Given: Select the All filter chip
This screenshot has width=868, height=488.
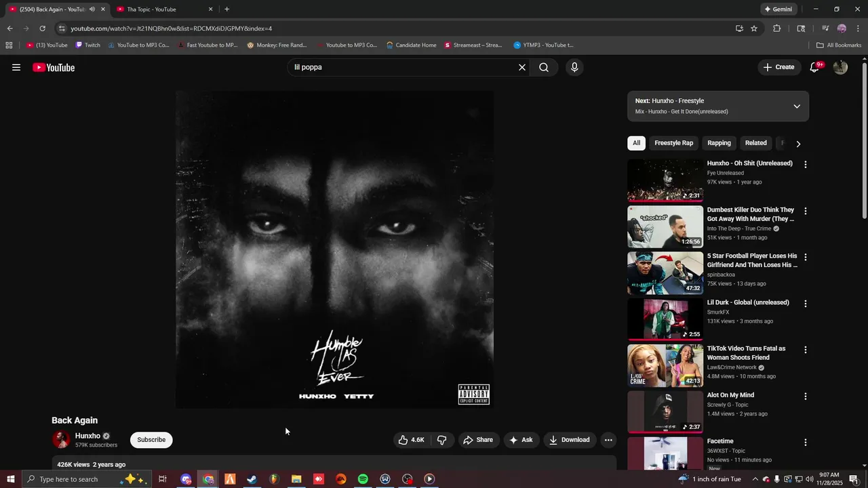Looking at the screenshot, I should click(636, 143).
